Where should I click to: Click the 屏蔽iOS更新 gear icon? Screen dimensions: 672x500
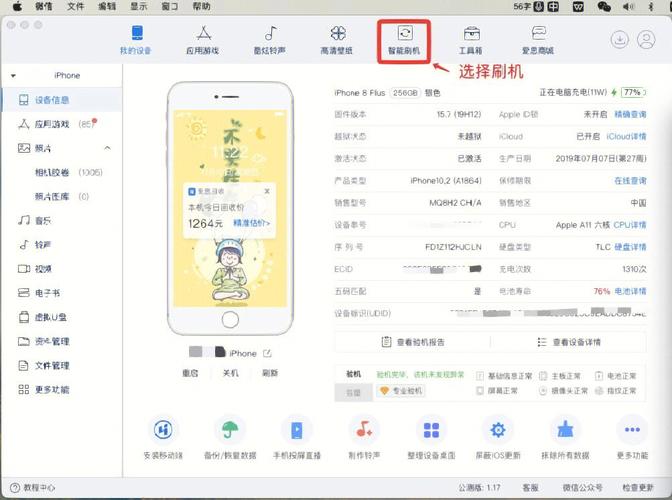point(498,430)
